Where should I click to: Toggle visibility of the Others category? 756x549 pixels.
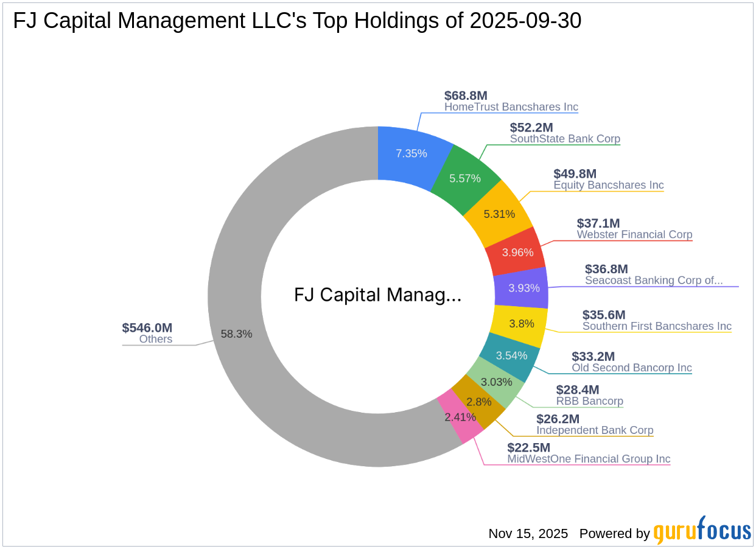pos(155,339)
